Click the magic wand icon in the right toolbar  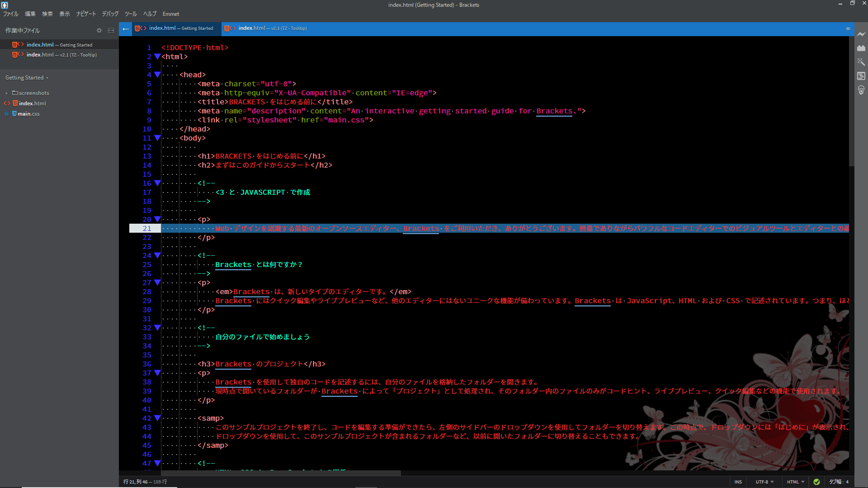point(861,62)
